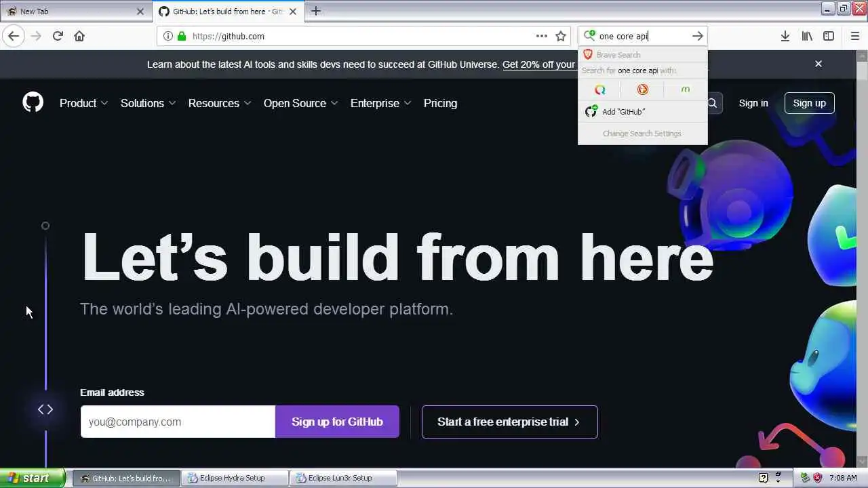Click the URL address bar
The width and height of the screenshot is (868, 488).
(363, 36)
